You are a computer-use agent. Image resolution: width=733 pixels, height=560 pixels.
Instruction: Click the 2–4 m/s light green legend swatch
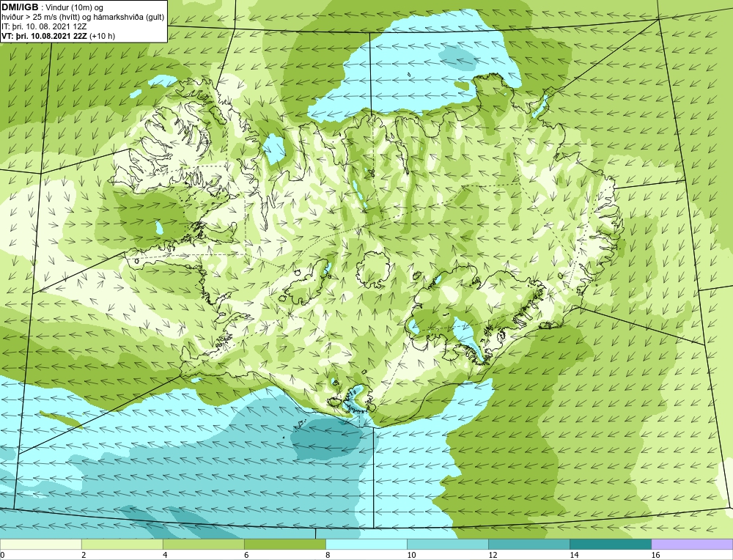(x=122, y=545)
